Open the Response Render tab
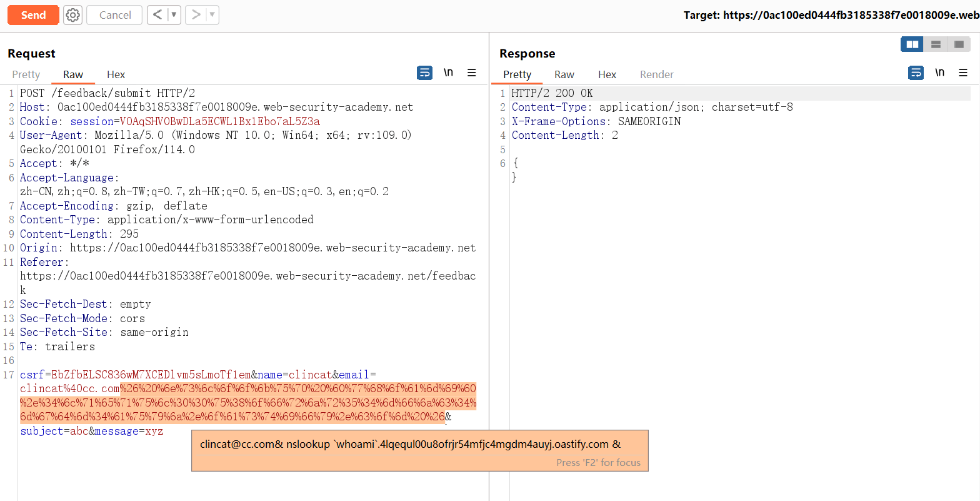This screenshot has height=501, width=980. (x=656, y=74)
